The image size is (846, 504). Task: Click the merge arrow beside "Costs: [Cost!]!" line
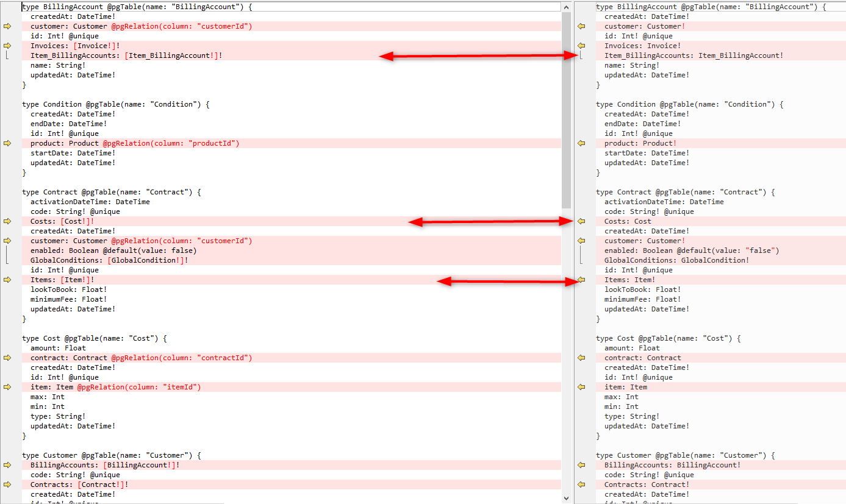pos(9,221)
